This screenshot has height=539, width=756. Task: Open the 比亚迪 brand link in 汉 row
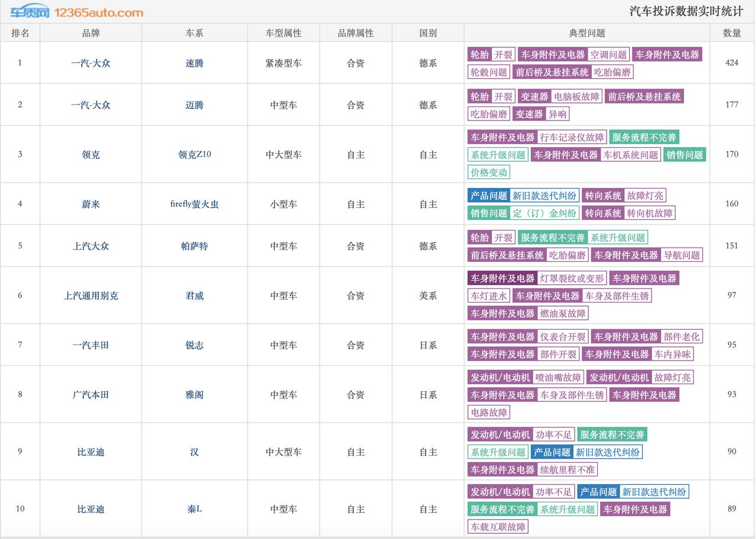pyautogui.click(x=91, y=452)
